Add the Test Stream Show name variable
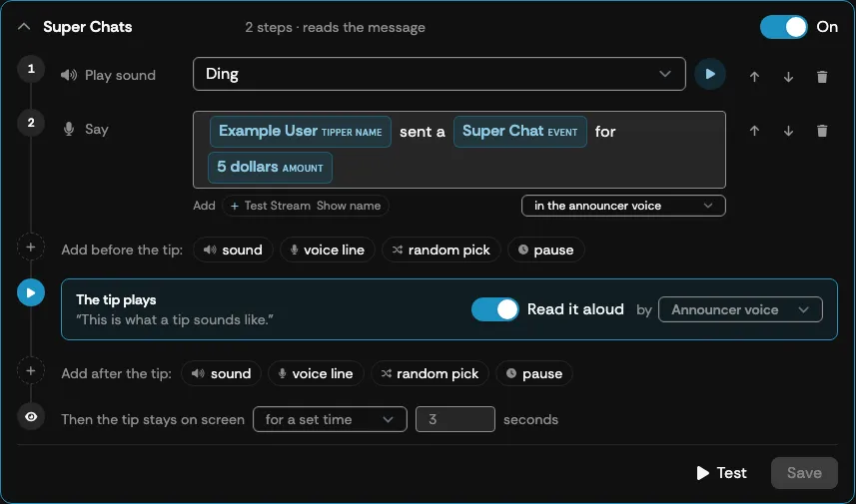 tap(306, 206)
